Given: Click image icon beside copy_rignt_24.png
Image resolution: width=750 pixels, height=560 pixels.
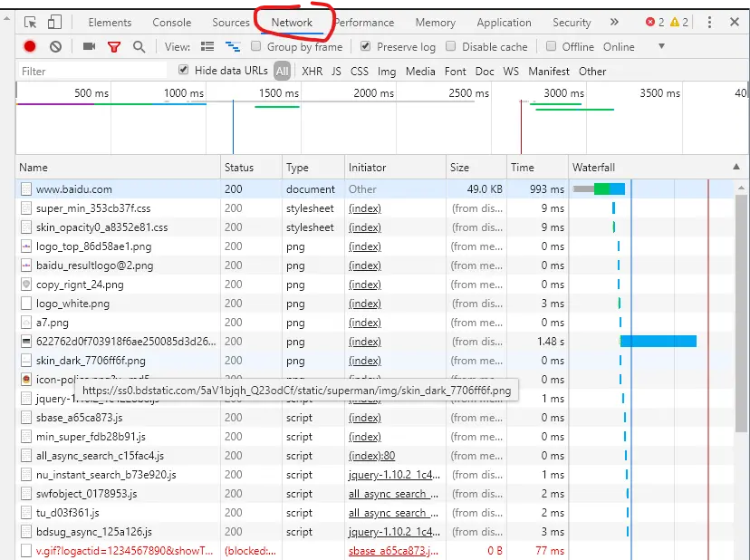Looking at the screenshot, I should pos(26,285).
